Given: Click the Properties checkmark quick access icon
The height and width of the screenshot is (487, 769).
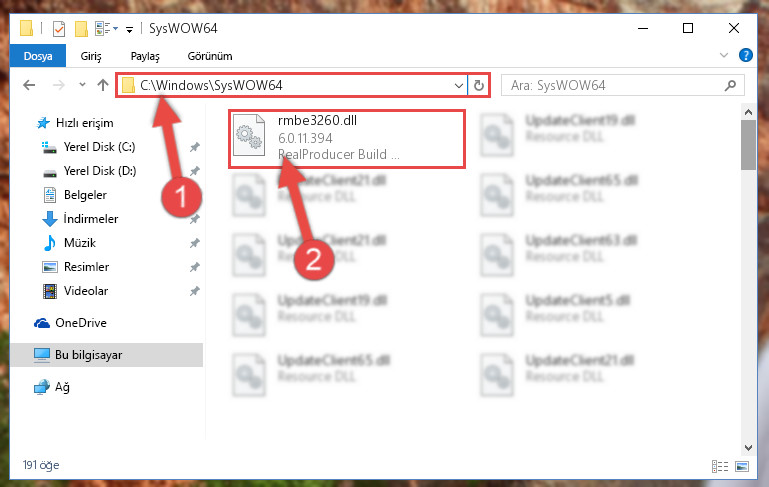Looking at the screenshot, I should 59,29.
